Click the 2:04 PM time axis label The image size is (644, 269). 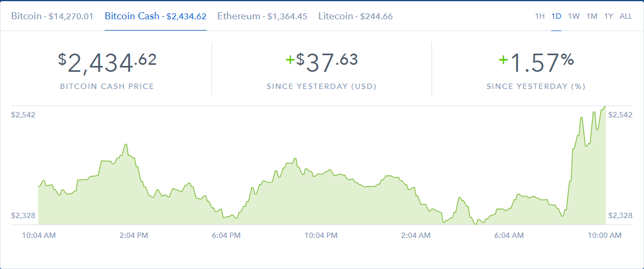click(133, 235)
